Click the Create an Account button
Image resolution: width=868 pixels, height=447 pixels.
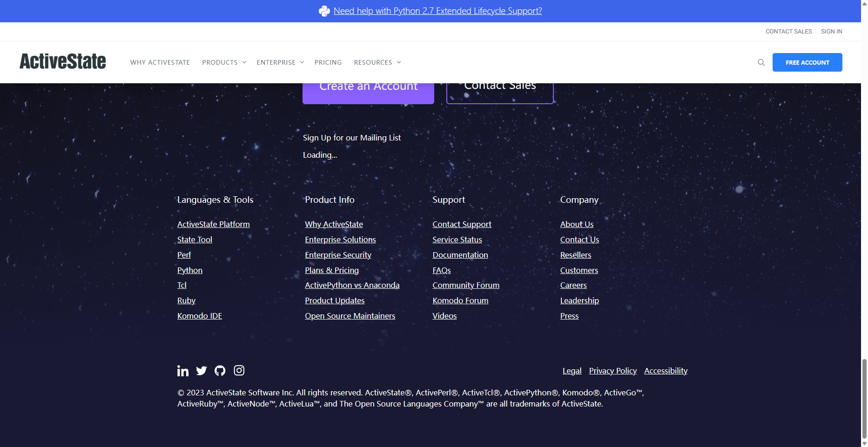click(x=368, y=93)
